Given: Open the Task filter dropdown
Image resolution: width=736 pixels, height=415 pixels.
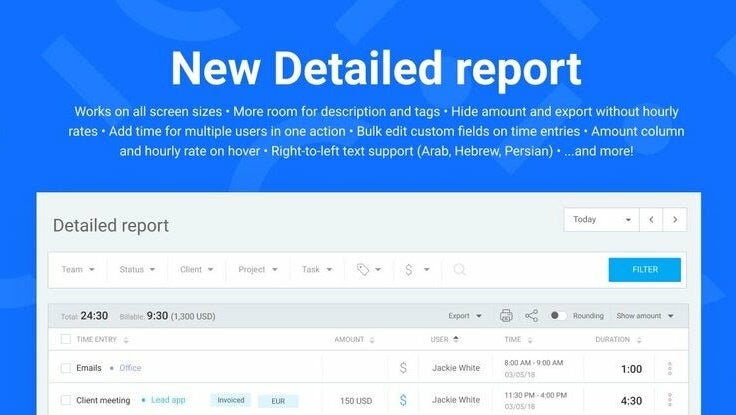Looking at the screenshot, I should pos(317,269).
